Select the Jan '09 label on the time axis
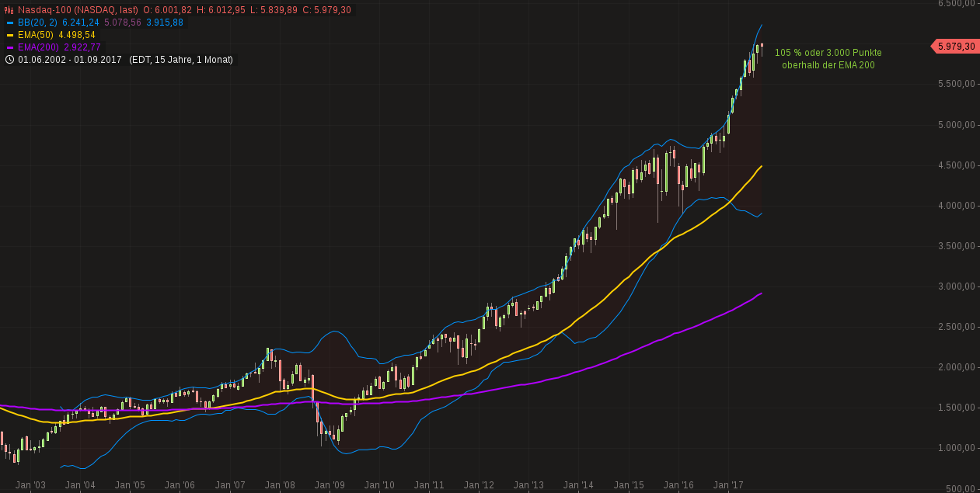Viewport: 980px width, 493px height. click(330, 483)
